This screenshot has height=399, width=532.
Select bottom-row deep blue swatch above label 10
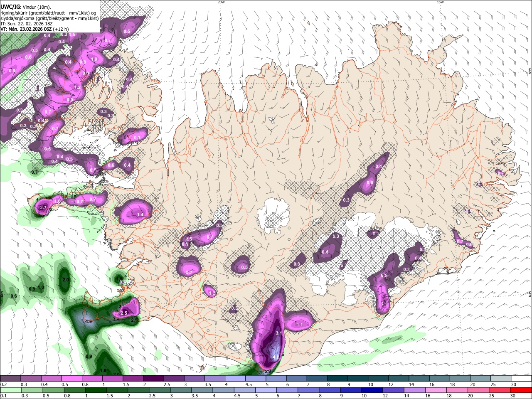click(372, 390)
